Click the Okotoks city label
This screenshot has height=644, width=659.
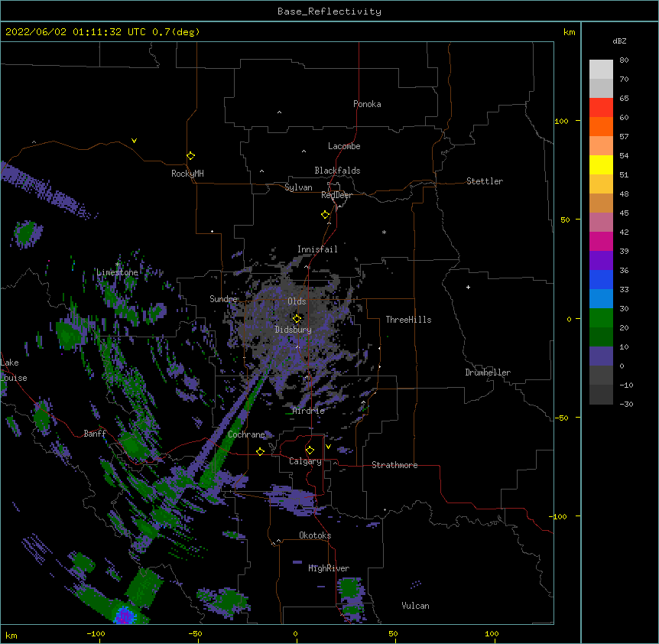[315, 535]
